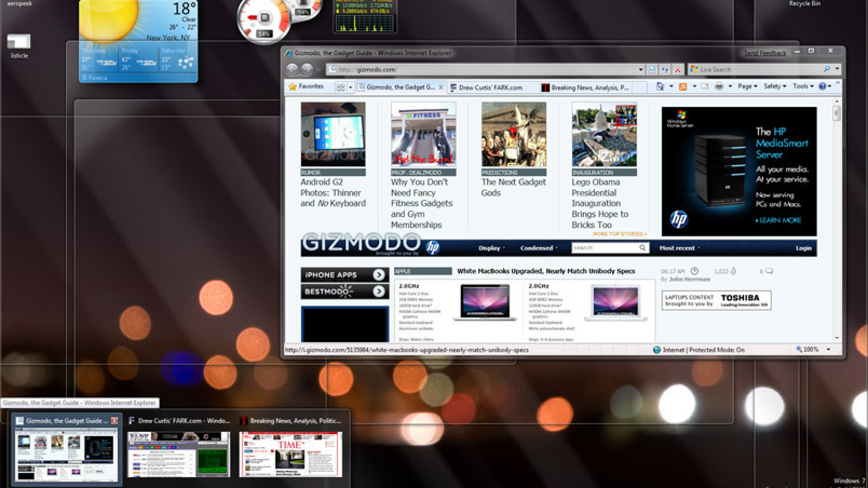Stop loading with the red X
Viewport: 868px width, 488px height.
coord(677,69)
